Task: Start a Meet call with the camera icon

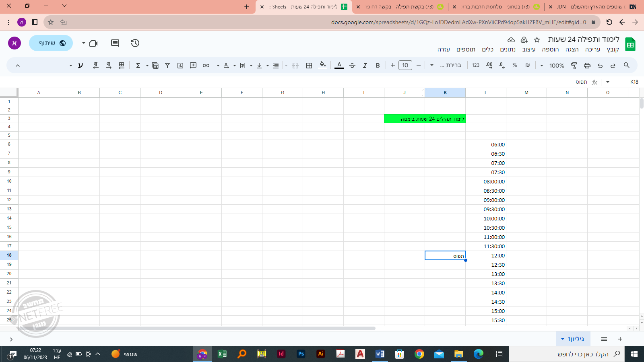Action: coord(93,43)
